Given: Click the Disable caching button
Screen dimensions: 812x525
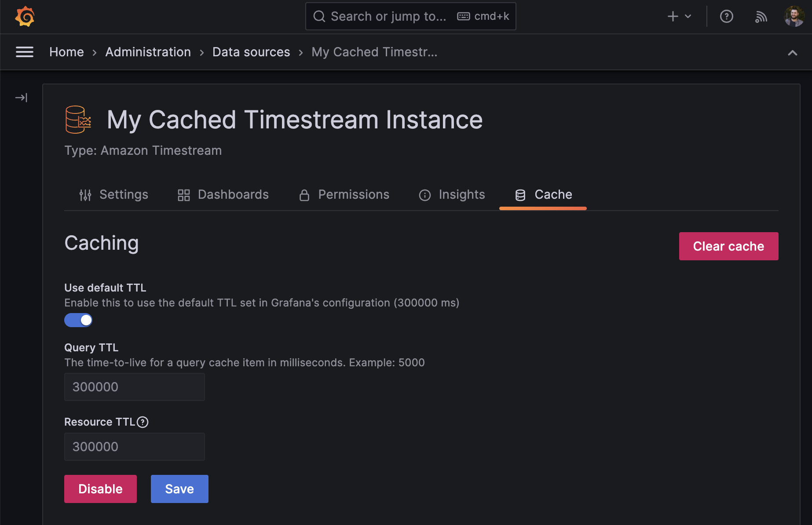Looking at the screenshot, I should [100, 489].
